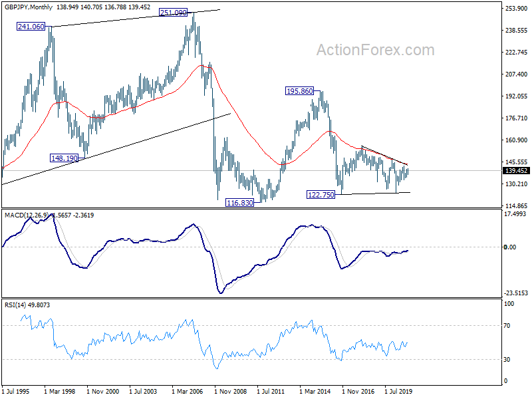The height and width of the screenshot is (399, 532).
Task: Select the 148.190 low price label
Action: click(x=64, y=158)
